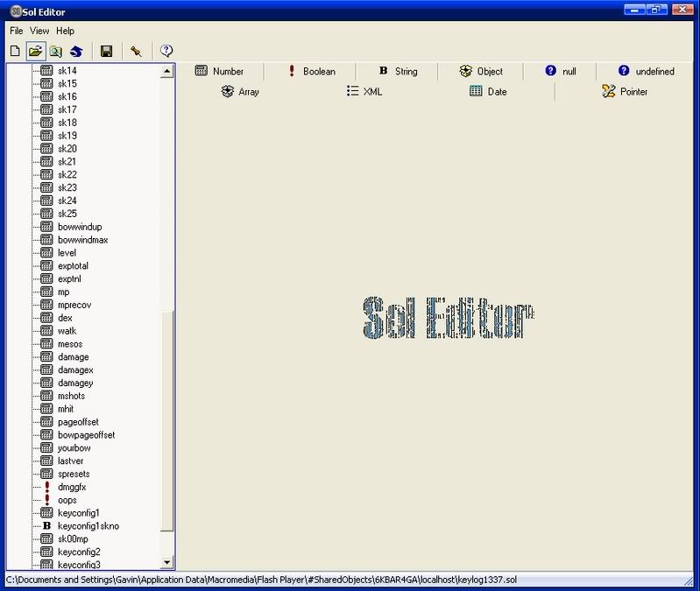Open the Help menu

tap(65, 31)
